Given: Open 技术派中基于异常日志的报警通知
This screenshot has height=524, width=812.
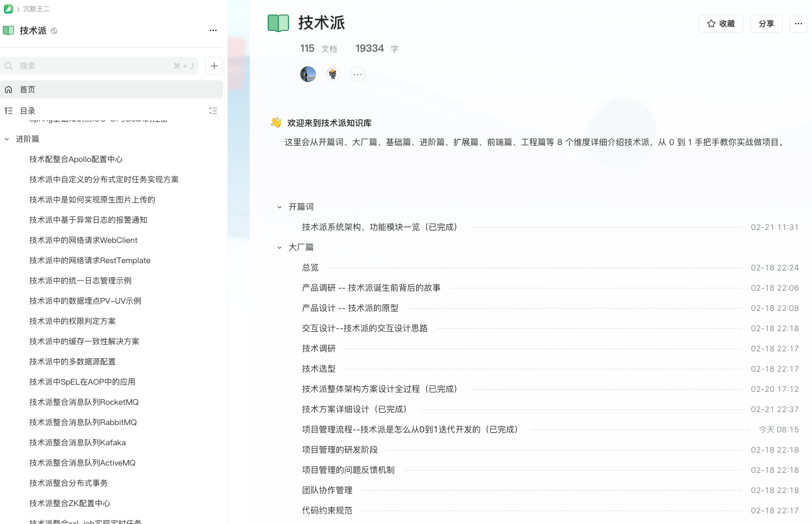Looking at the screenshot, I should coord(88,220).
